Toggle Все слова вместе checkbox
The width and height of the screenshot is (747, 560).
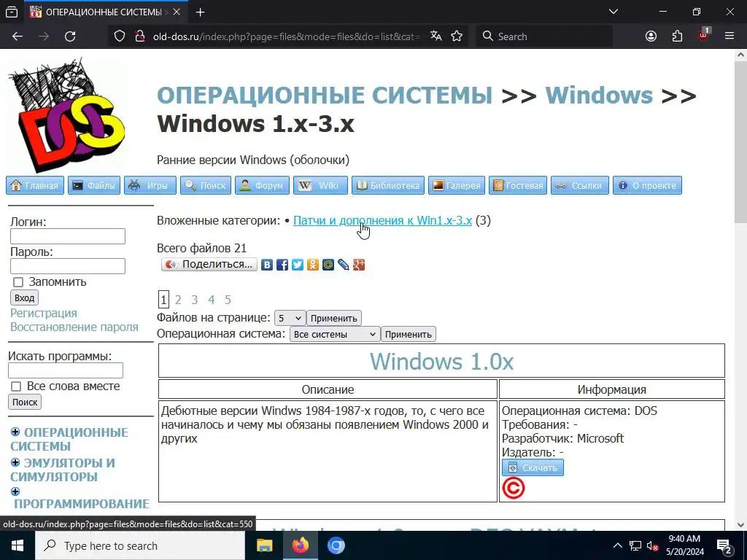point(16,386)
